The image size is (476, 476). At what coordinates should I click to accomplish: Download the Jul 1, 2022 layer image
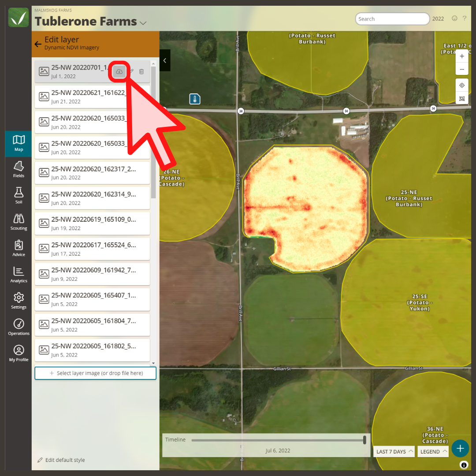(x=119, y=72)
